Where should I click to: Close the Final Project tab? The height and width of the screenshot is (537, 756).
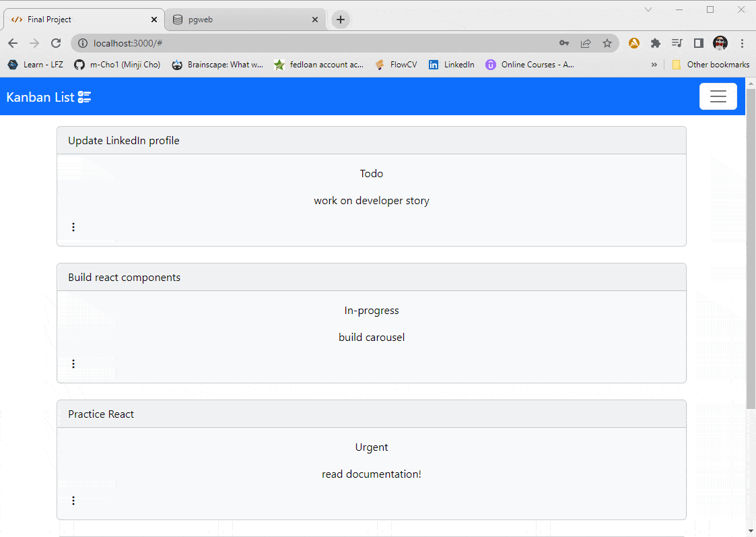(153, 20)
